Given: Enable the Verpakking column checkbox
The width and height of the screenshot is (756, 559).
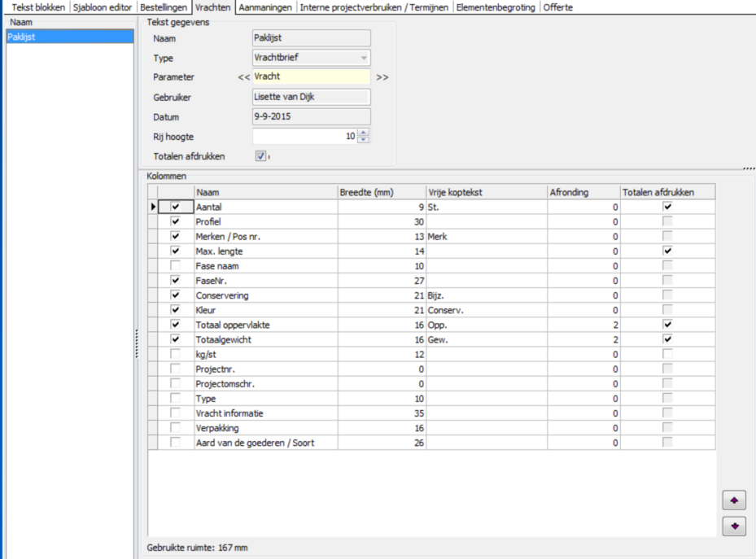Looking at the screenshot, I should point(175,428).
